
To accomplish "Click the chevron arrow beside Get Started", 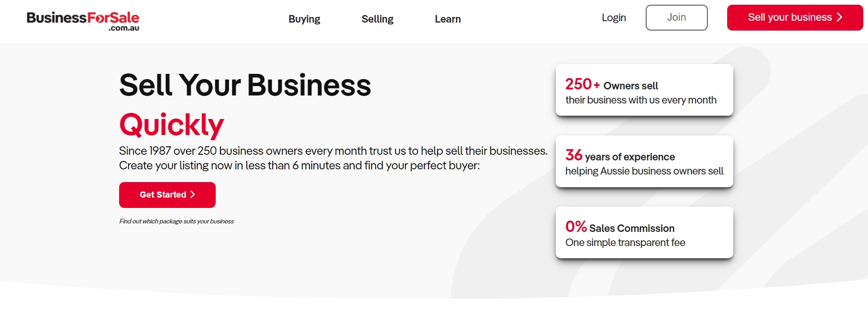I will tap(193, 195).
